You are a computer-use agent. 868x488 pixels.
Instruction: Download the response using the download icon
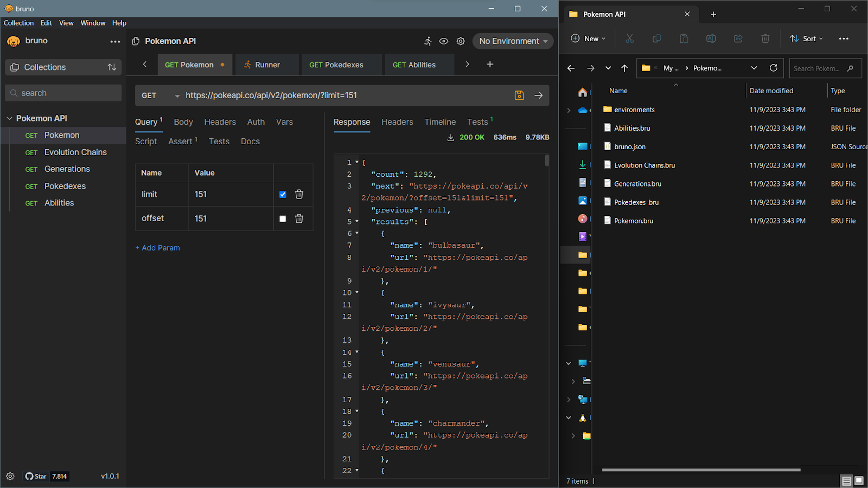pos(450,138)
